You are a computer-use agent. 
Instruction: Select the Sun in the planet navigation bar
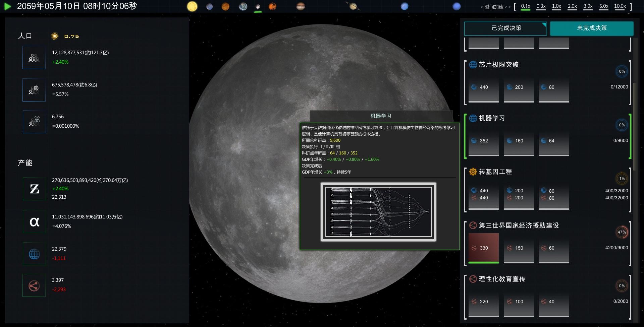click(192, 6)
